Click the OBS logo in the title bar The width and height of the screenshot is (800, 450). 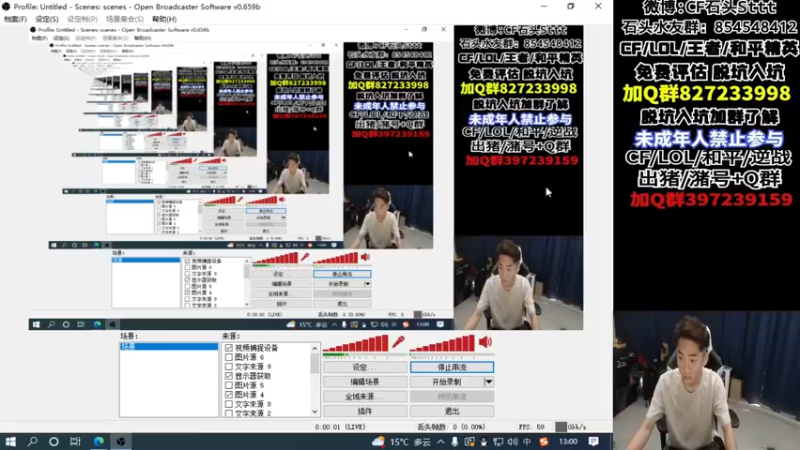6,7
